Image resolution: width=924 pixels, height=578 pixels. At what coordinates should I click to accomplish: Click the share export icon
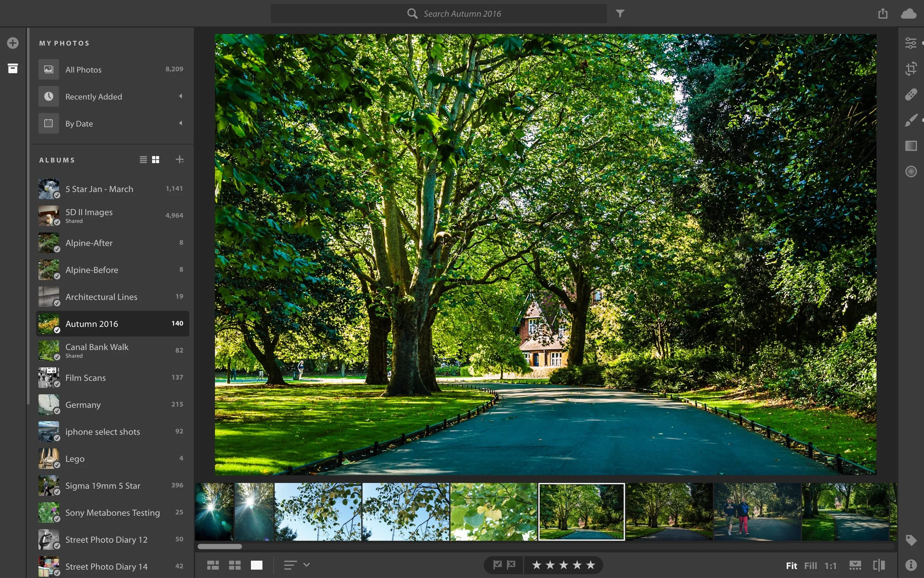click(882, 14)
